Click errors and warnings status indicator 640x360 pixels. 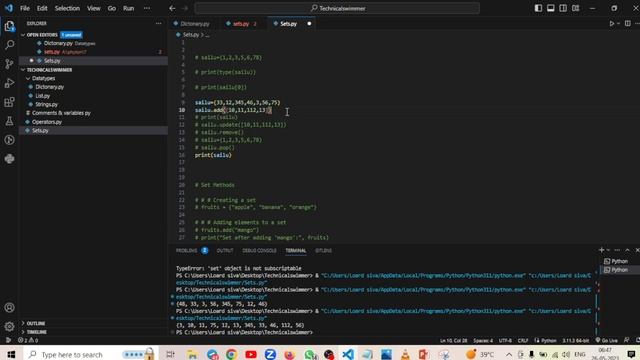(x=28, y=340)
